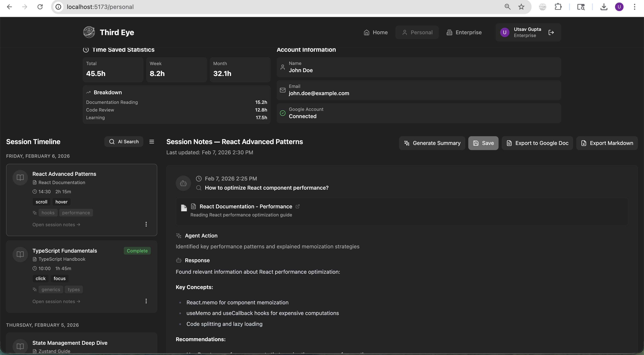Export notes to Google Doc
644x355 pixels.
click(x=537, y=143)
